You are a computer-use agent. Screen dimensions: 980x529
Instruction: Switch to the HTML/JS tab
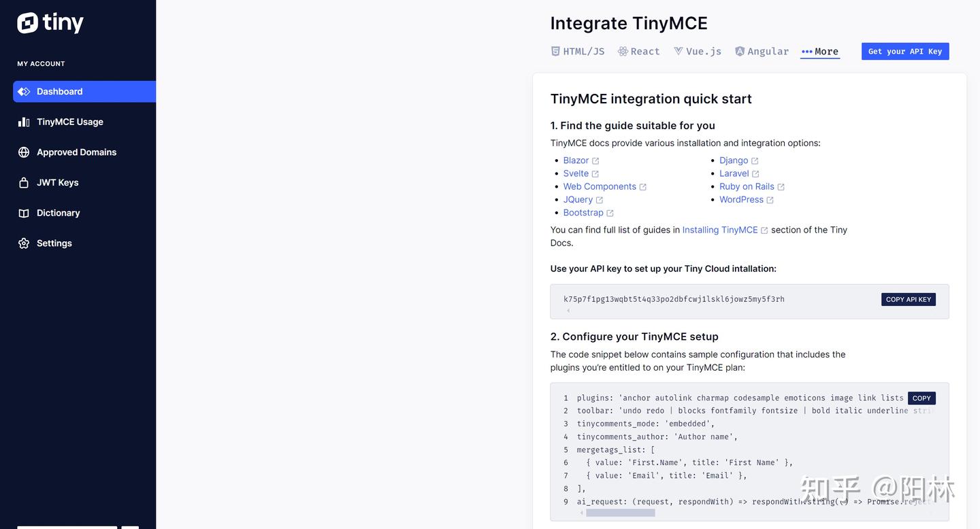tap(583, 50)
